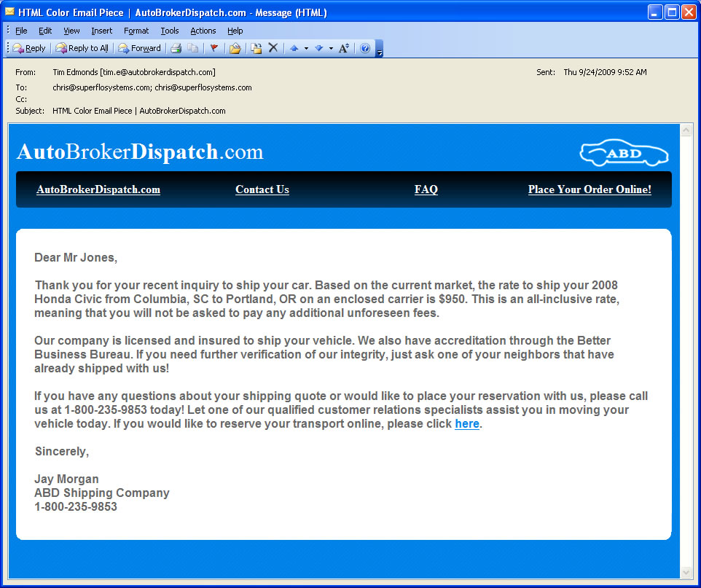Flag the message for follow up
Screen dimensions: 701x588
click(x=214, y=48)
